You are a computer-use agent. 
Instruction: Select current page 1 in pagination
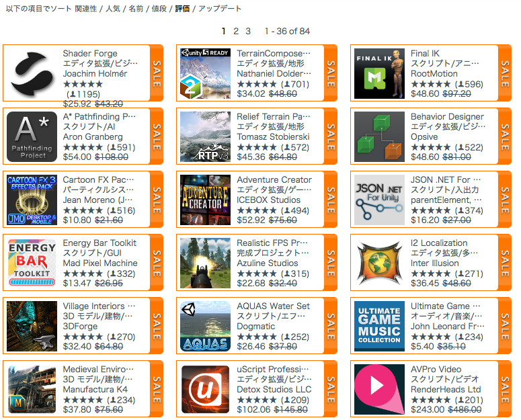coord(224,31)
